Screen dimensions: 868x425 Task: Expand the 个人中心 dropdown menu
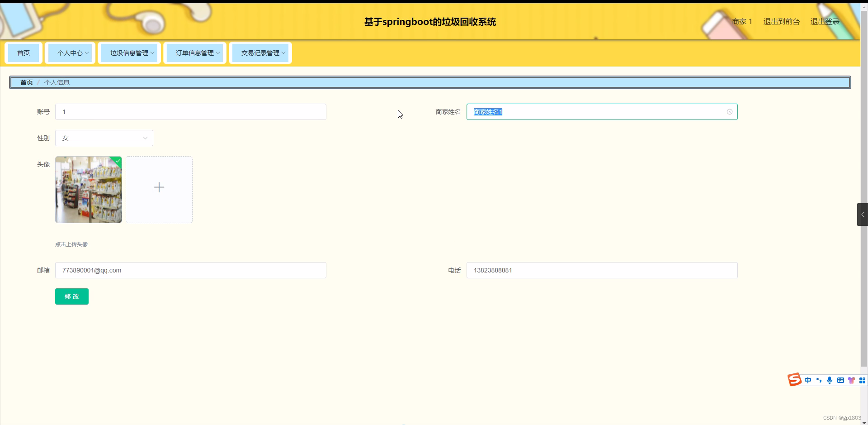click(x=70, y=53)
